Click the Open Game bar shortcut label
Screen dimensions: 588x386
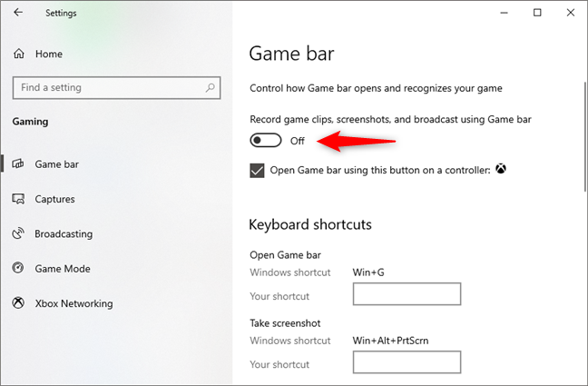tap(285, 255)
